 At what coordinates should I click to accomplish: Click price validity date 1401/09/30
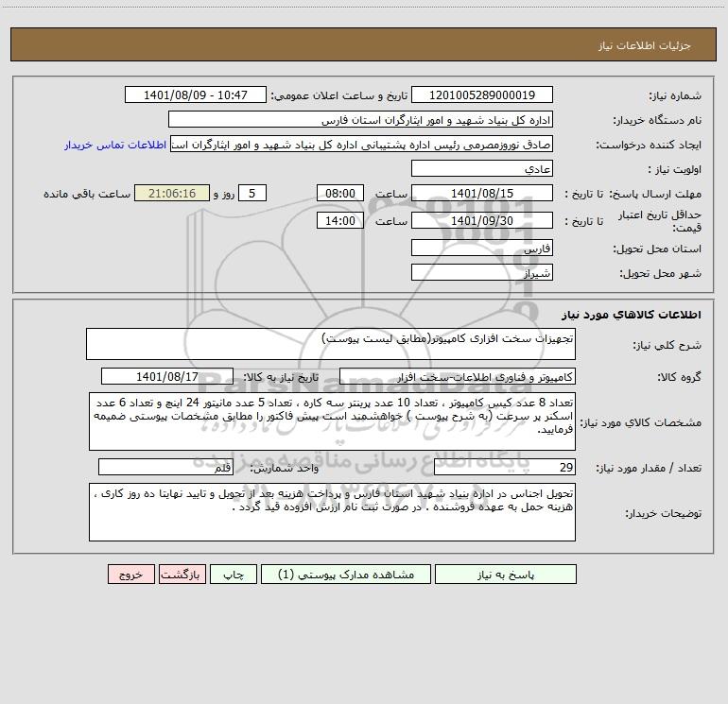[x=482, y=220]
